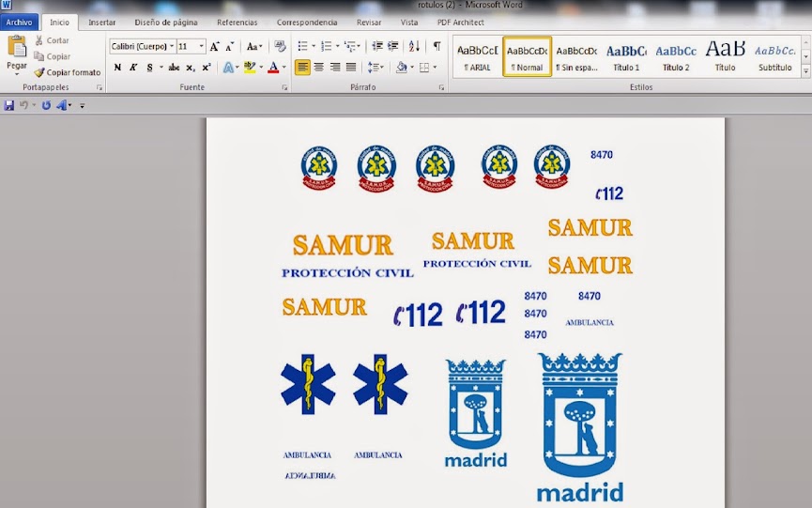Sort text with the A-Z sort icon
812x508 pixels.
pyautogui.click(x=414, y=47)
